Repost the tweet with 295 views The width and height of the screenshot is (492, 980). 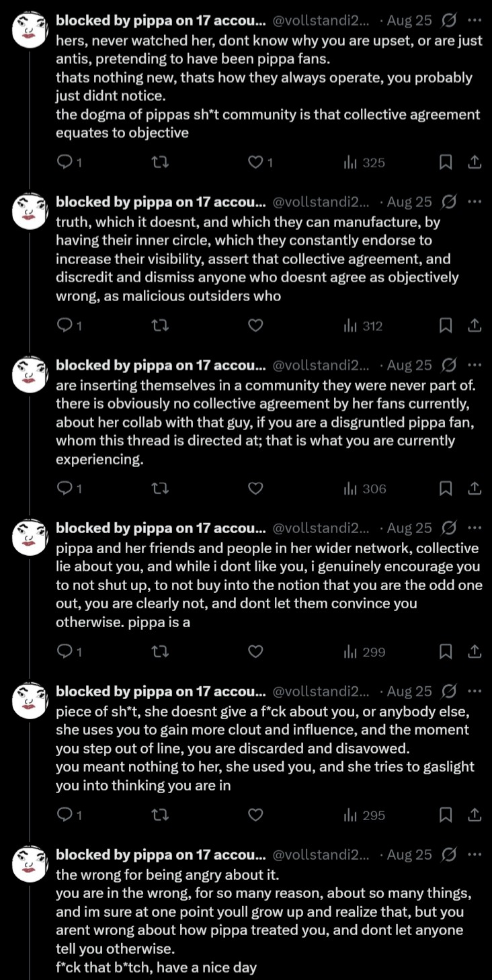[x=161, y=815]
